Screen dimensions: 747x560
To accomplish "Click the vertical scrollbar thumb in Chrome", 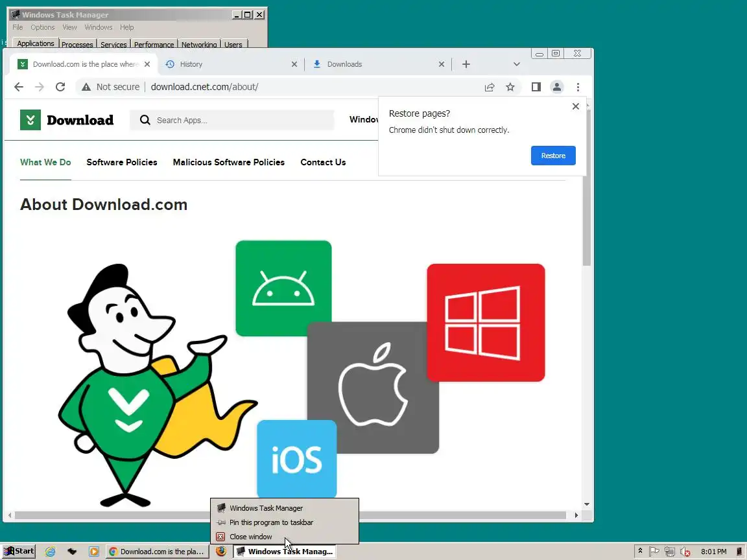I will click(x=587, y=188).
